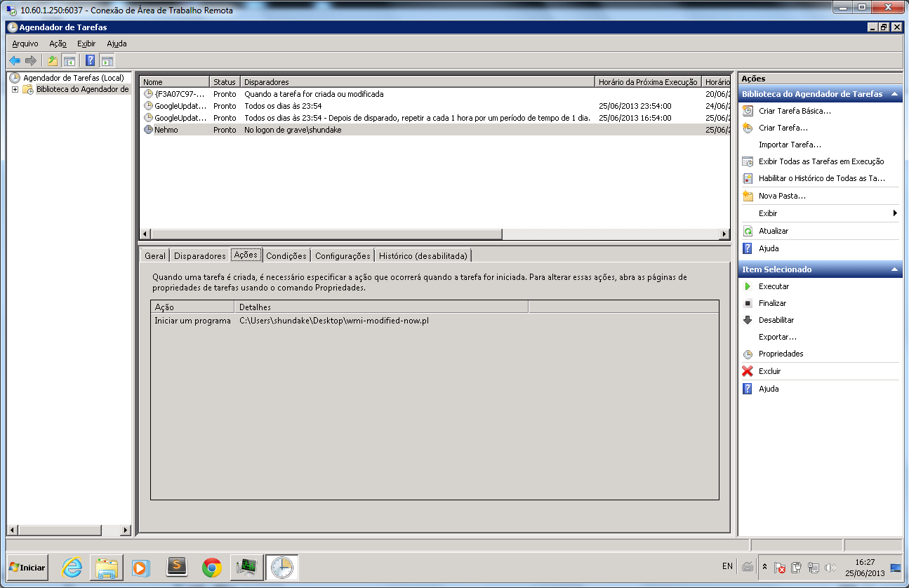Toggle the Action pane show/hide icon
The height and width of the screenshot is (588, 909).
click(x=107, y=60)
